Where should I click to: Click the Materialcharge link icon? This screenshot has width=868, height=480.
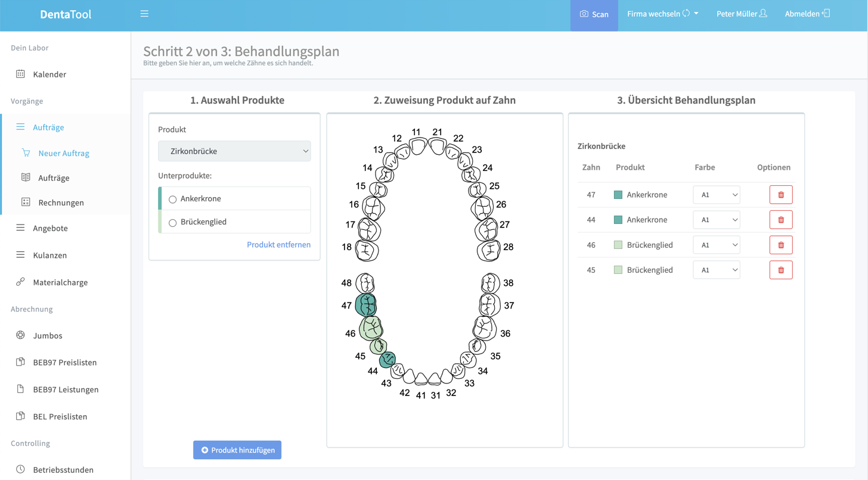(x=20, y=282)
